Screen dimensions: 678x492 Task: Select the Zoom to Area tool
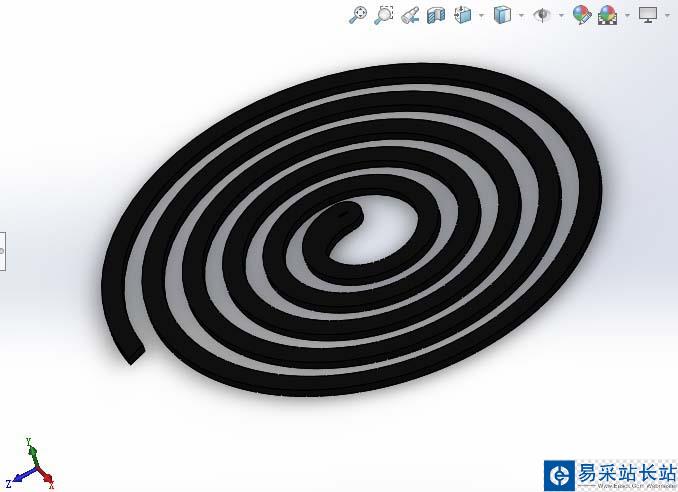(384, 15)
